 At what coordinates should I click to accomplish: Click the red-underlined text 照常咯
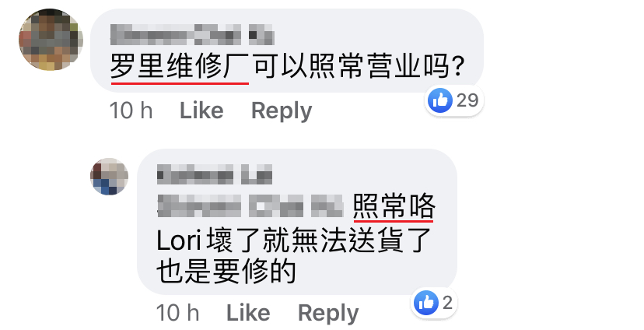pos(394,206)
